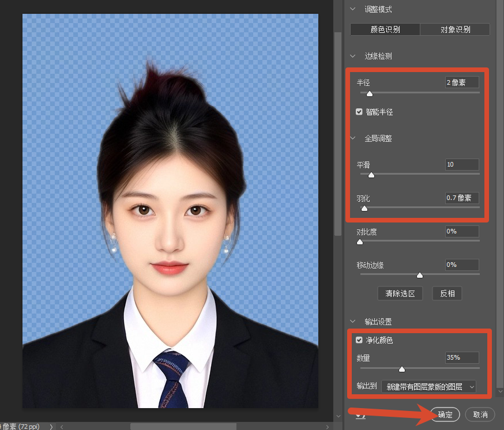504x430 pixels.
Task: Uncheck the 净化颜色 checkbox
Action: [x=359, y=340]
